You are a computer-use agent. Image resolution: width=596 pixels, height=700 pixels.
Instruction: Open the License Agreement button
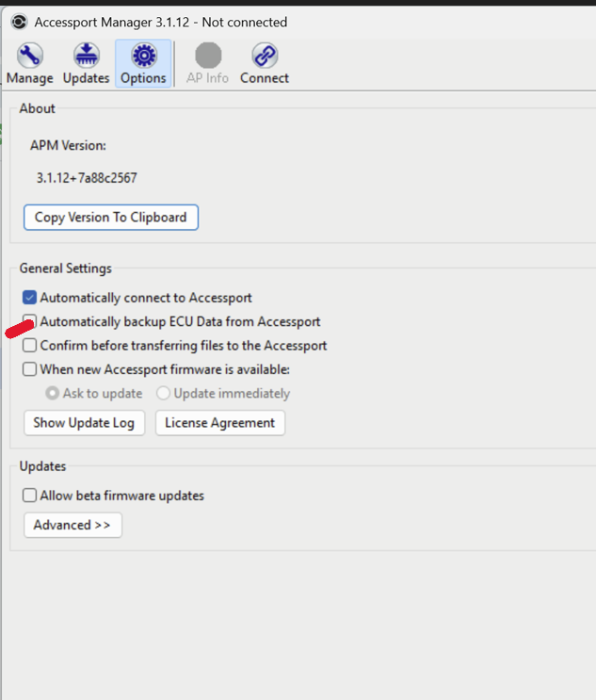click(x=220, y=423)
